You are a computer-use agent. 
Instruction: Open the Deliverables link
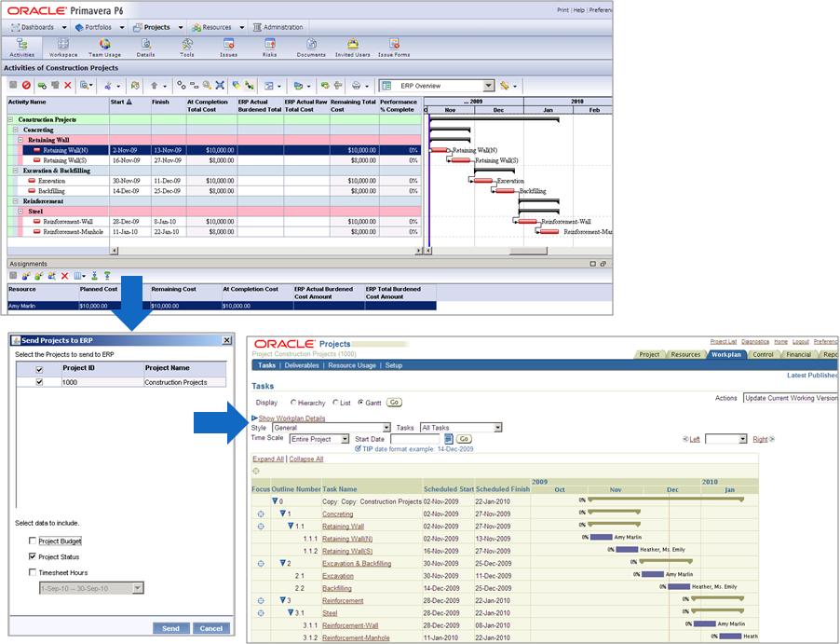(302, 365)
